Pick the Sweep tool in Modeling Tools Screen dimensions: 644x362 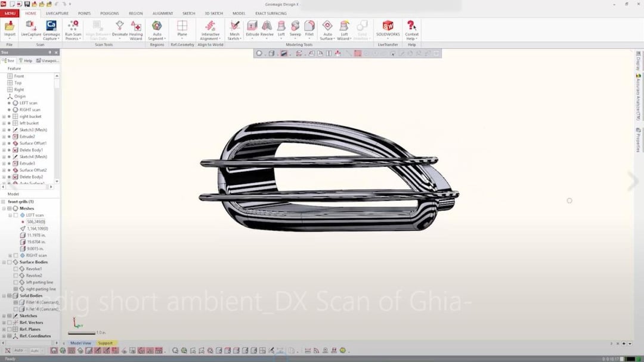point(295,26)
